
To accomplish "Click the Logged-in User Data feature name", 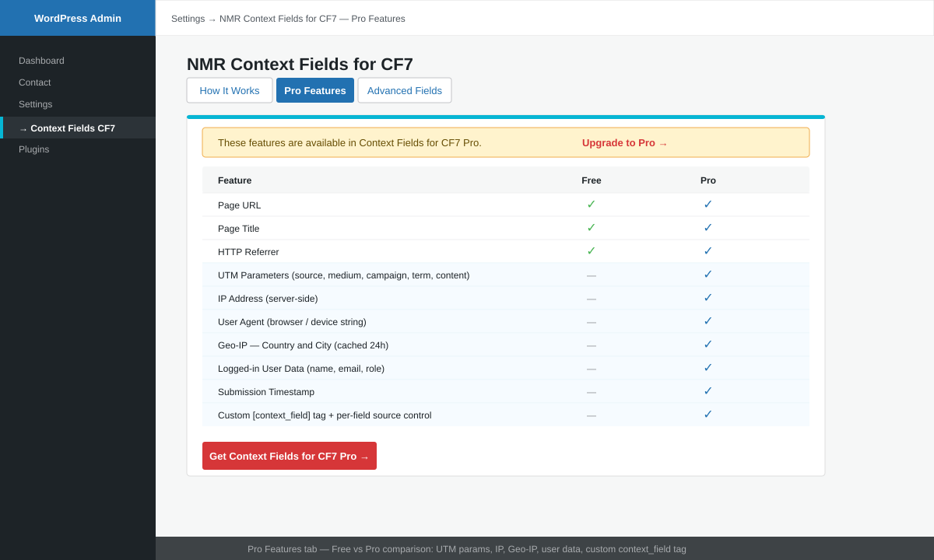I will (301, 369).
